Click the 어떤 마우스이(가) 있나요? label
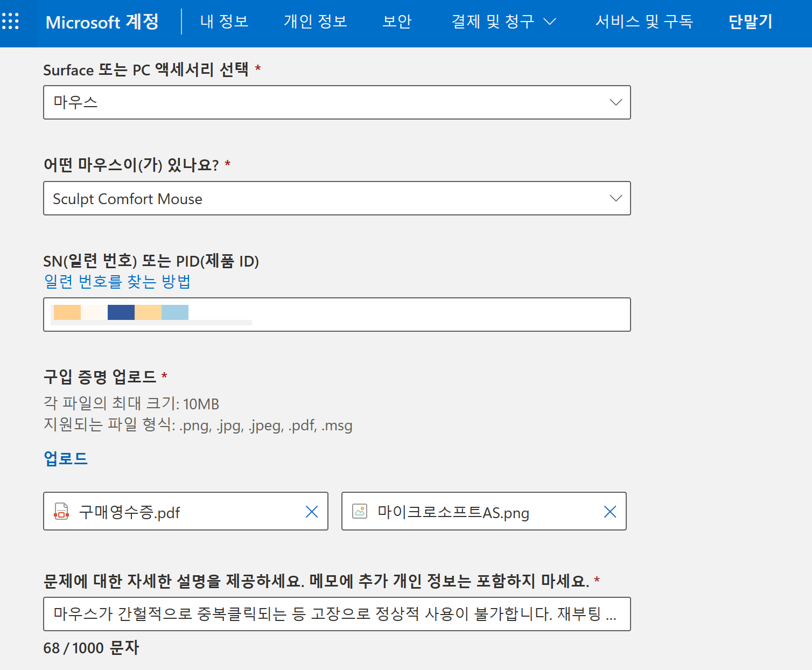The width and height of the screenshot is (812, 670). (131, 164)
